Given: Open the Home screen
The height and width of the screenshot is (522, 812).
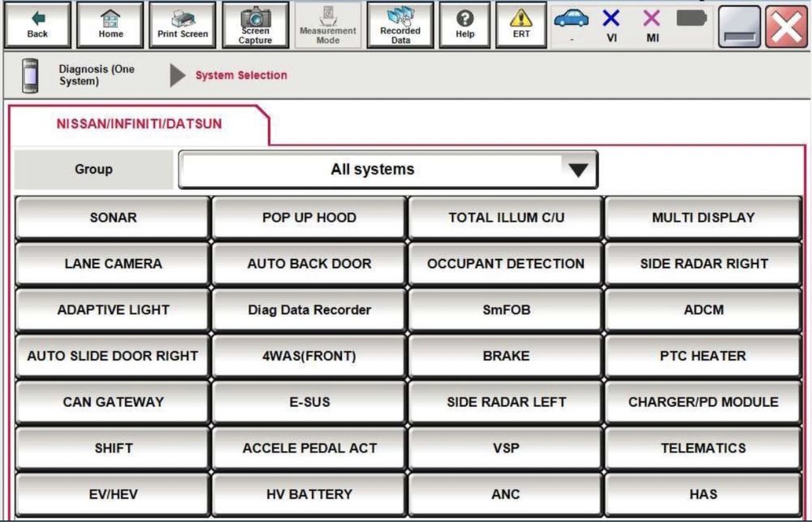Looking at the screenshot, I should pos(110,25).
